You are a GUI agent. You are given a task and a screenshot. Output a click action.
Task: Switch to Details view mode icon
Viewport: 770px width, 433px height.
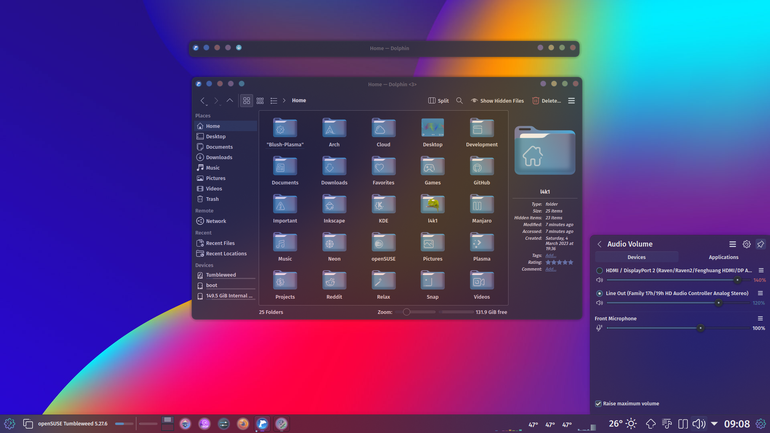pos(274,101)
